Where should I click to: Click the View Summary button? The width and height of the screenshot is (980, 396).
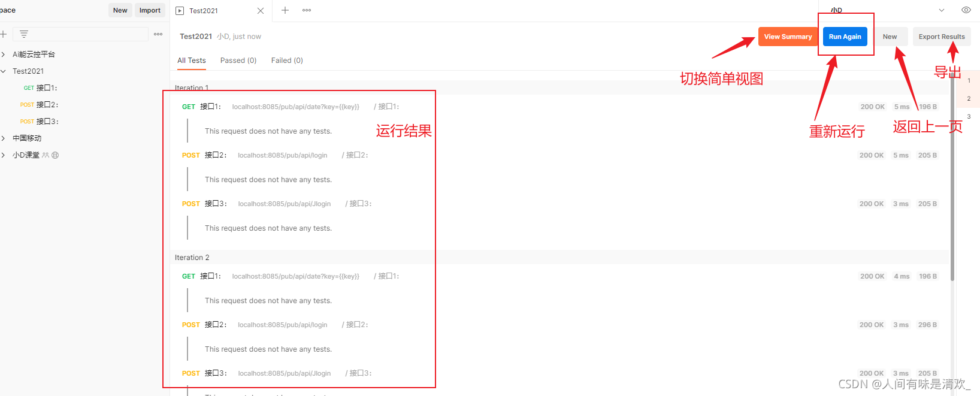point(788,37)
